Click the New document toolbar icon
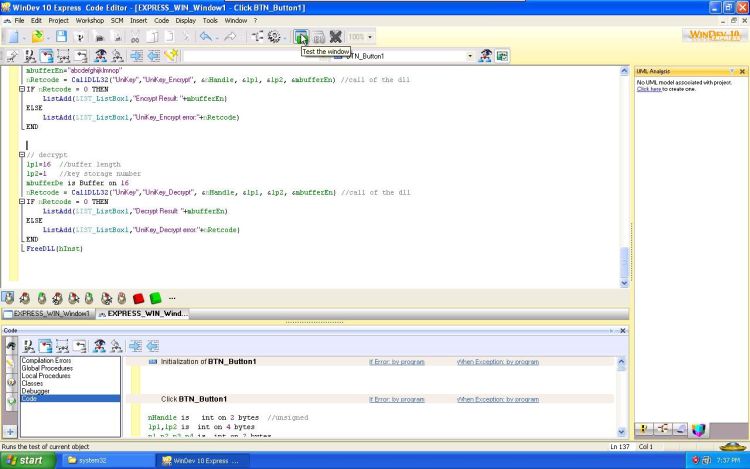 (12, 37)
